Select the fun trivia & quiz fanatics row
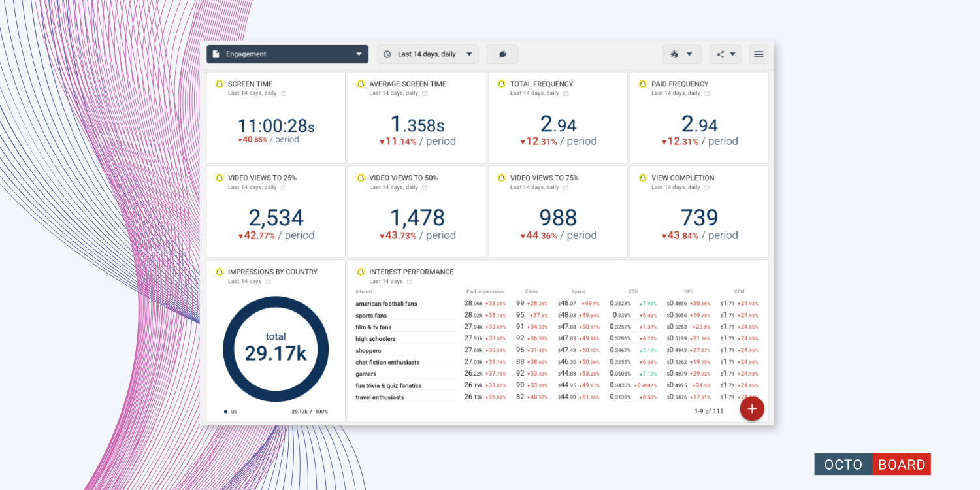 point(558,385)
